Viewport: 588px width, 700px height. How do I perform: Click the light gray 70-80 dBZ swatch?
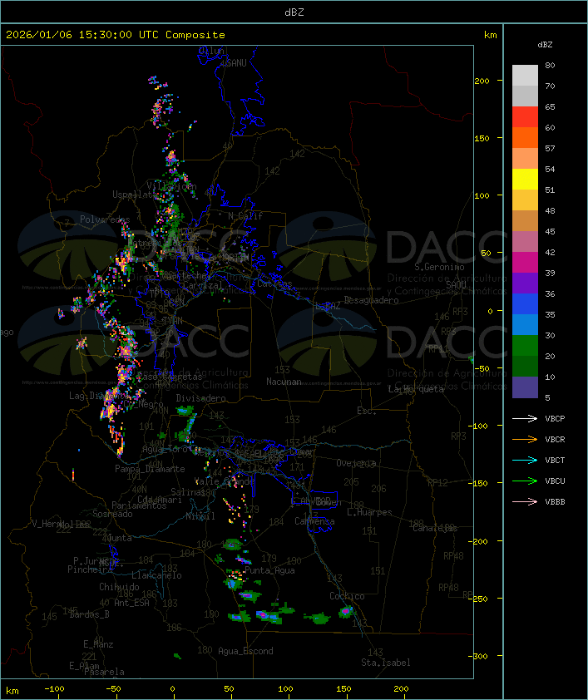(525, 76)
